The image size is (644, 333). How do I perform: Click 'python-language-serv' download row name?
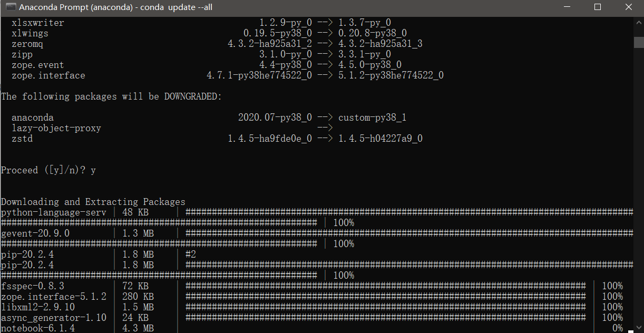(54, 213)
